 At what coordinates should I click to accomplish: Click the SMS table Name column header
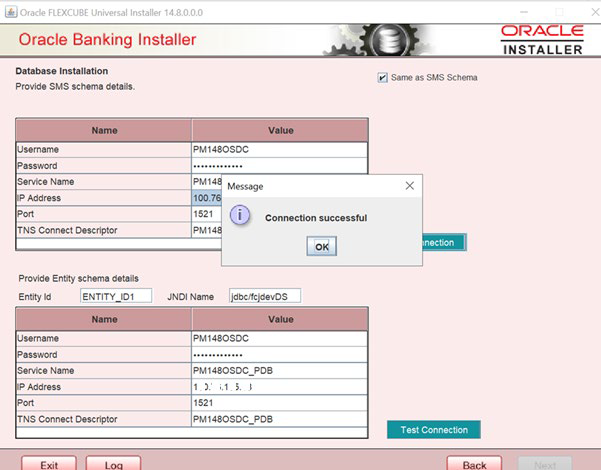click(x=104, y=130)
